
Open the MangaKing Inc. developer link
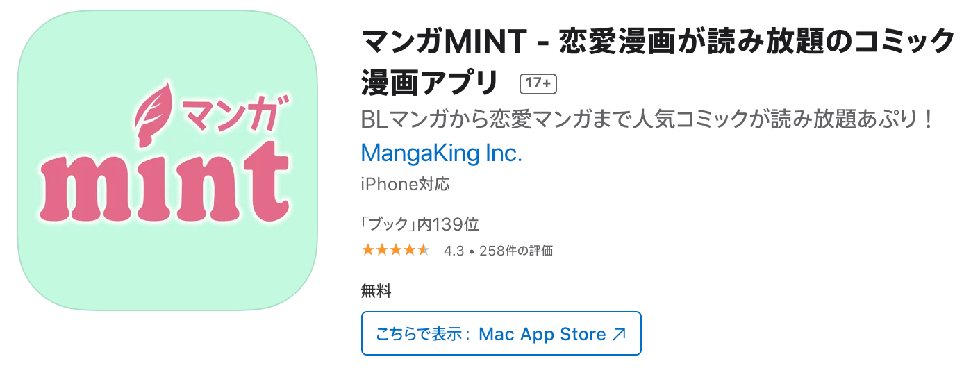[x=441, y=153]
